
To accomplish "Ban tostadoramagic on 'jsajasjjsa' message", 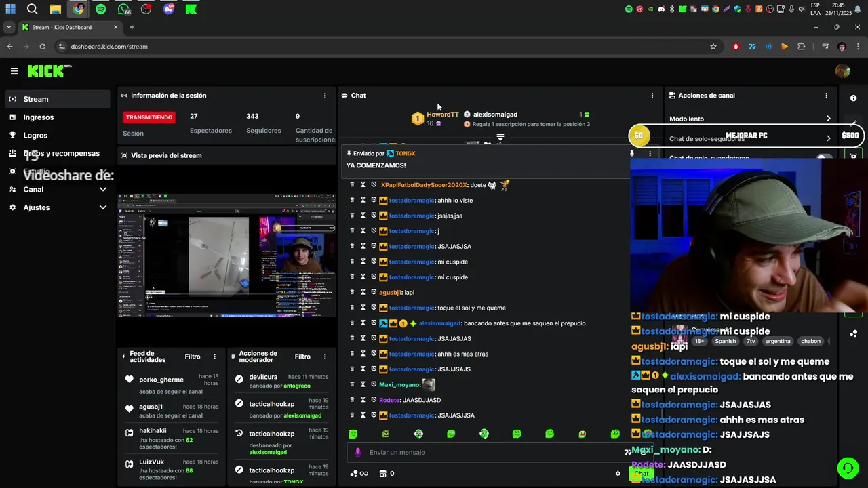I will [374, 216].
